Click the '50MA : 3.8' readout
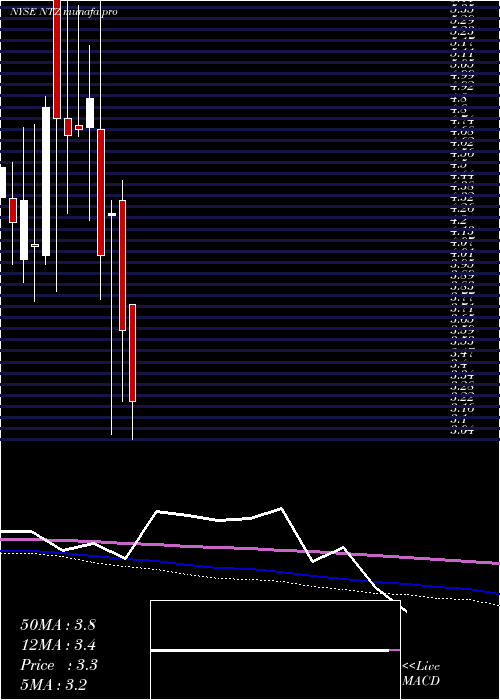The height and width of the screenshot is (700, 500). tap(58, 625)
